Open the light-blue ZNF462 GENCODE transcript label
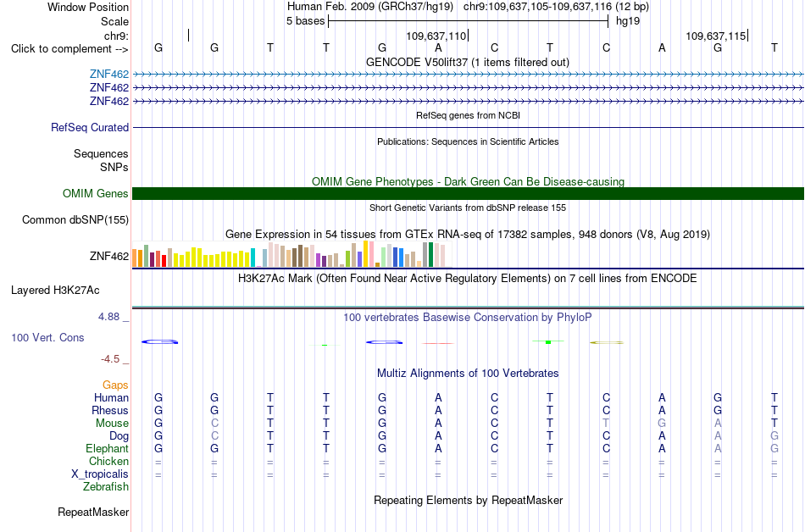 109,75
